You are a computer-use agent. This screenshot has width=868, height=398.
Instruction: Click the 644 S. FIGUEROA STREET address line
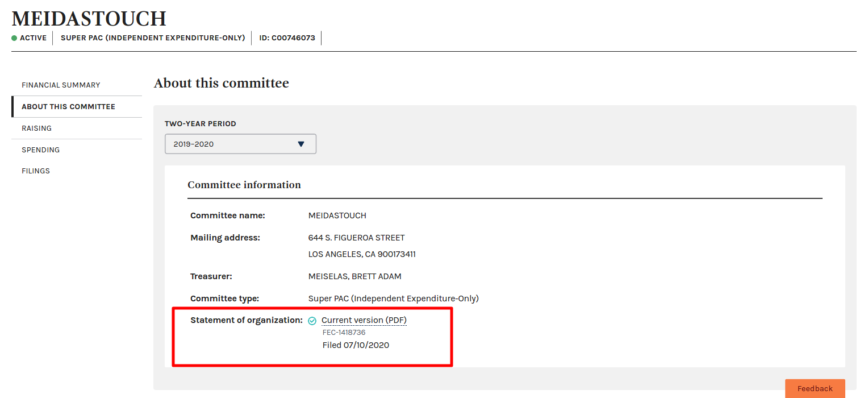tap(357, 238)
